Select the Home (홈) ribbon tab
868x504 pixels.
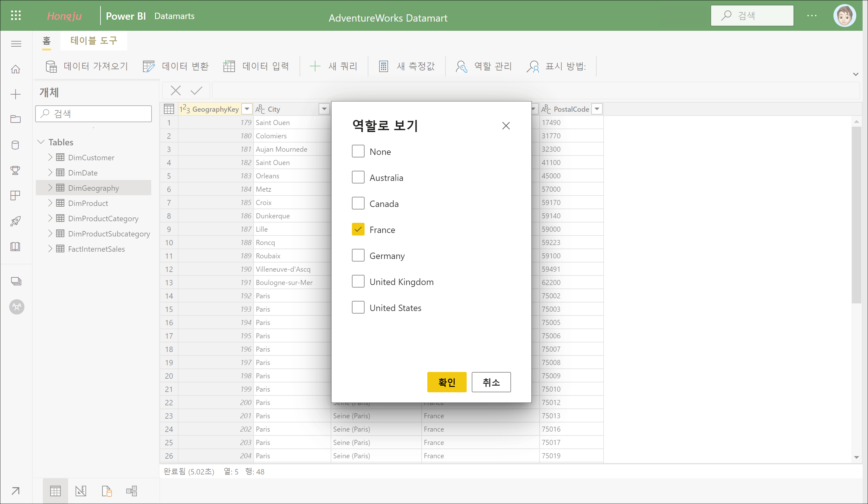[x=47, y=41]
